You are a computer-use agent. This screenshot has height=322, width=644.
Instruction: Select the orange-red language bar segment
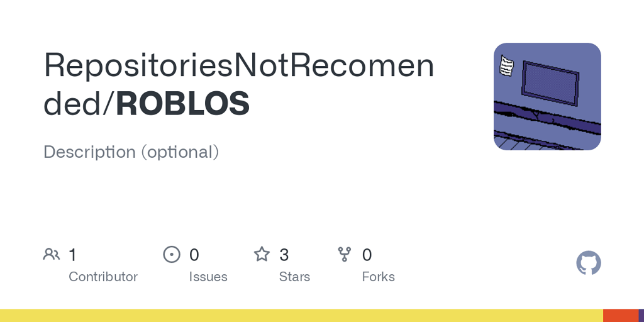[x=621, y=316]
